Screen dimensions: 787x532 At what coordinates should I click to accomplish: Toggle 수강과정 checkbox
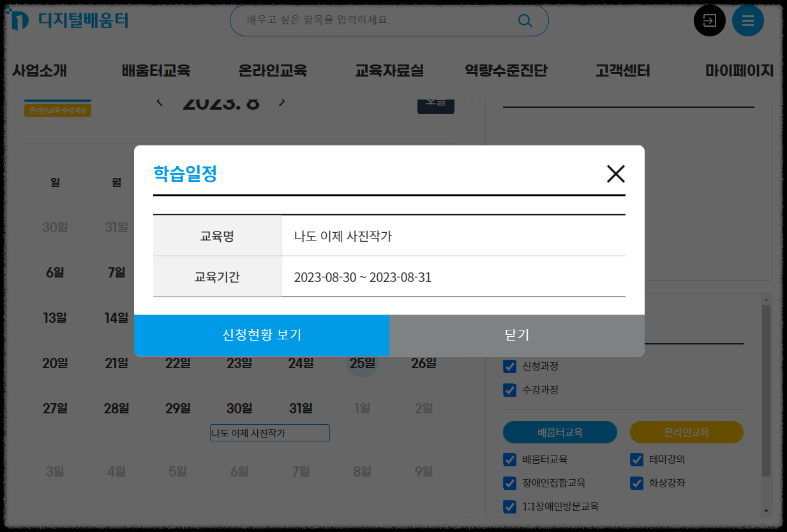(x=509, y=389)
